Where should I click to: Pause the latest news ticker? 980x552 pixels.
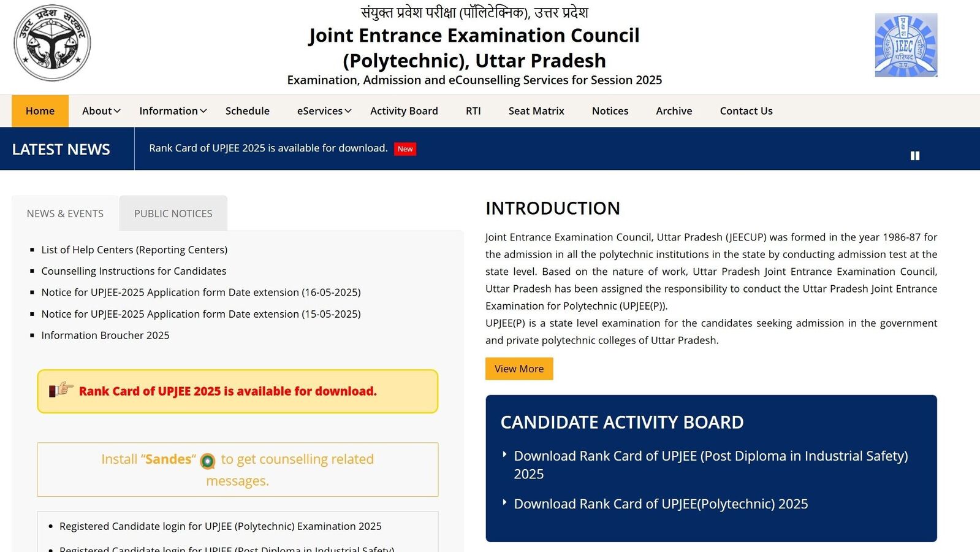(x=914, y=156)
